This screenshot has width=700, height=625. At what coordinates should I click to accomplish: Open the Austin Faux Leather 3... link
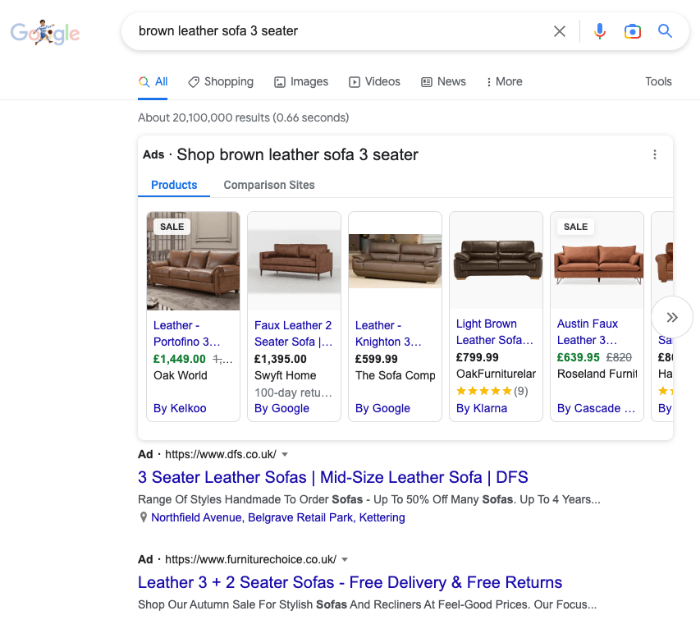[588, 332]
